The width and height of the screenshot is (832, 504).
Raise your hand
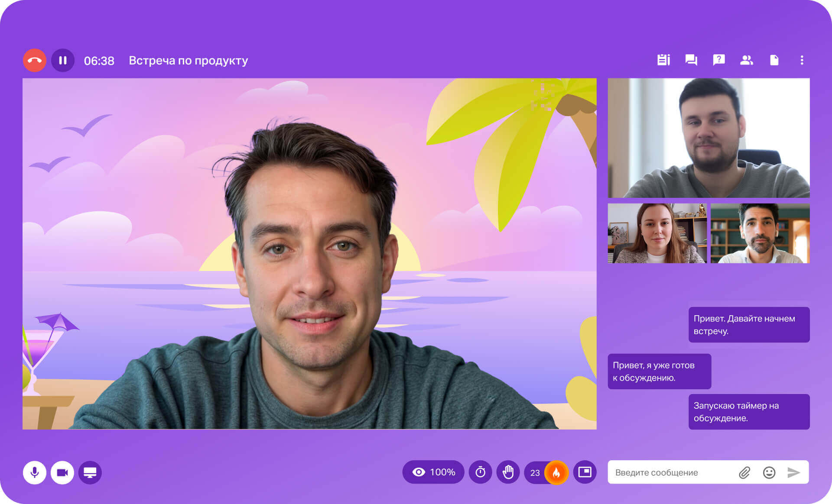pyautogui.click(x=508, y=472)
